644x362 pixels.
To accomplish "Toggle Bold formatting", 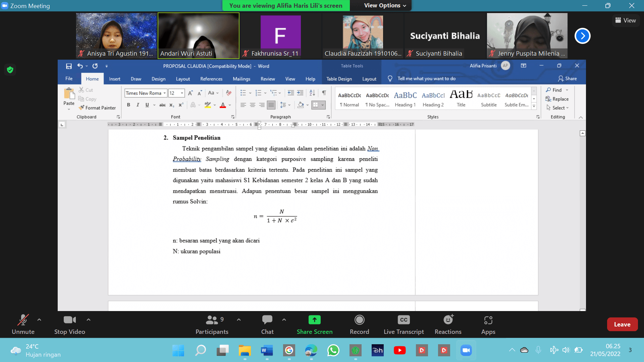I will pos(128,105).
